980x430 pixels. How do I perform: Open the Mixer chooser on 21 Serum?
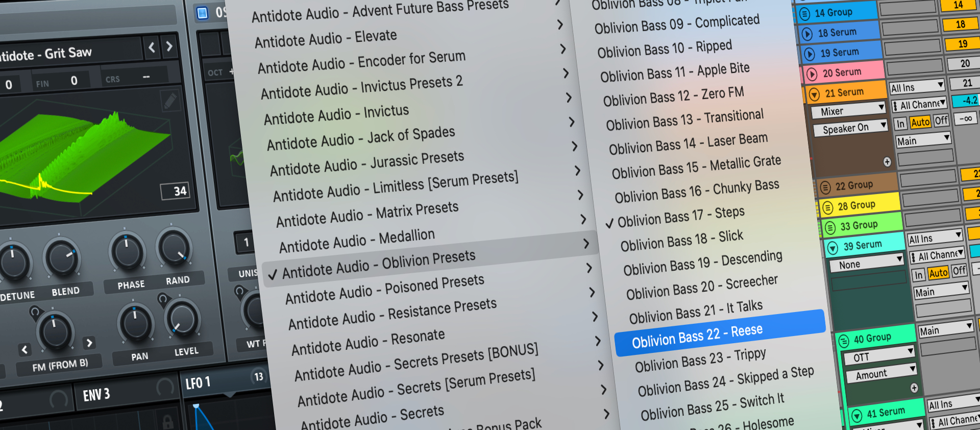point(848,110)
